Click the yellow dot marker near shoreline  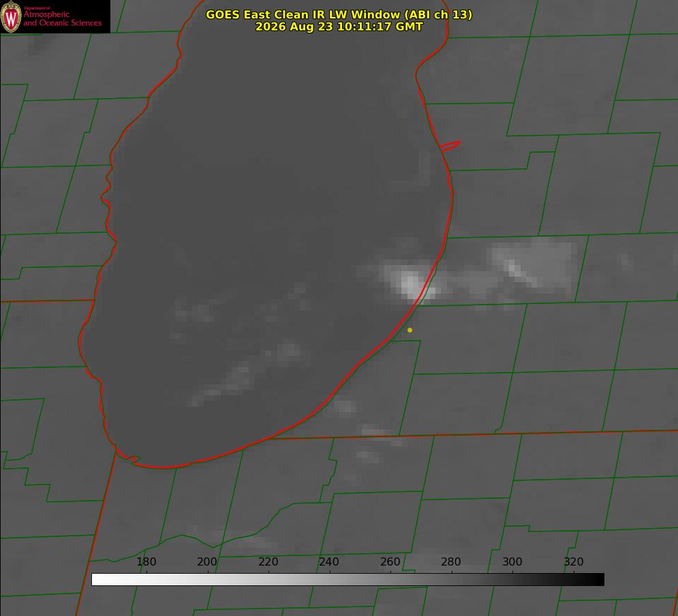[x=410, y=330]
